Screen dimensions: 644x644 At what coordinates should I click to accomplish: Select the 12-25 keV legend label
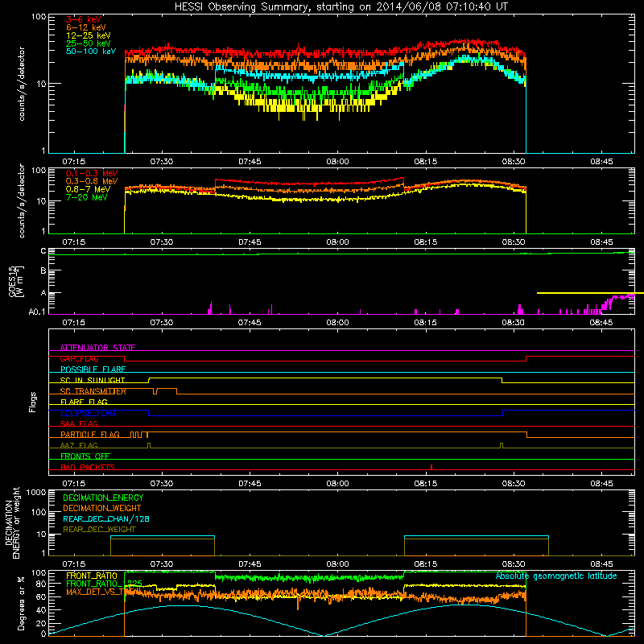point(89,35)
